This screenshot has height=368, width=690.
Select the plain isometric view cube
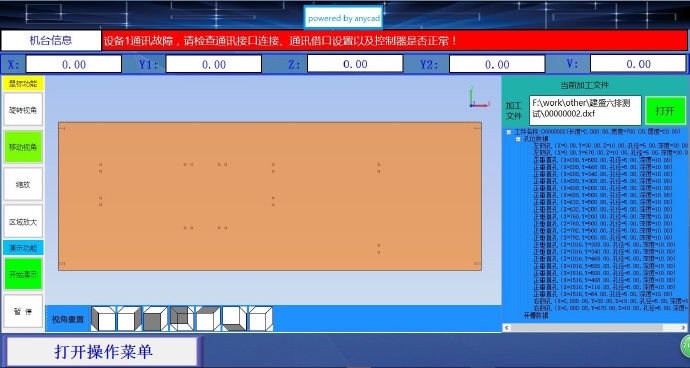pos(261,319)
